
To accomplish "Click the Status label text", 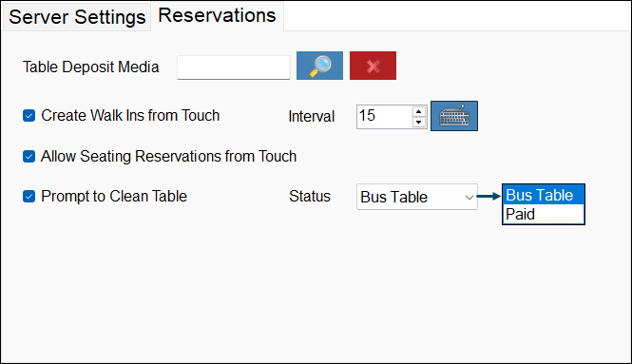I will pyautogui.click(x=310, y=197).
